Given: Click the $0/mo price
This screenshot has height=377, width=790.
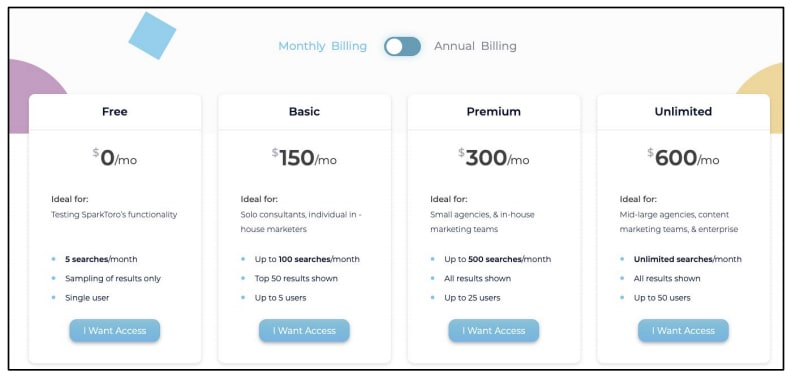Looking at the screenshot, I should click(x=115, y=158).
